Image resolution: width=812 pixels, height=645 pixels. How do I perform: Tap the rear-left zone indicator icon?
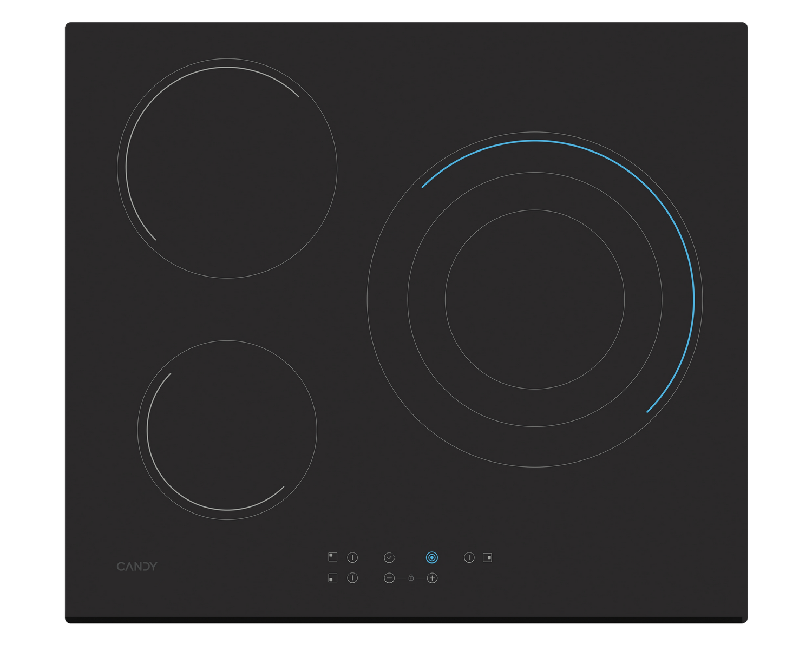[x=333, y=557]
